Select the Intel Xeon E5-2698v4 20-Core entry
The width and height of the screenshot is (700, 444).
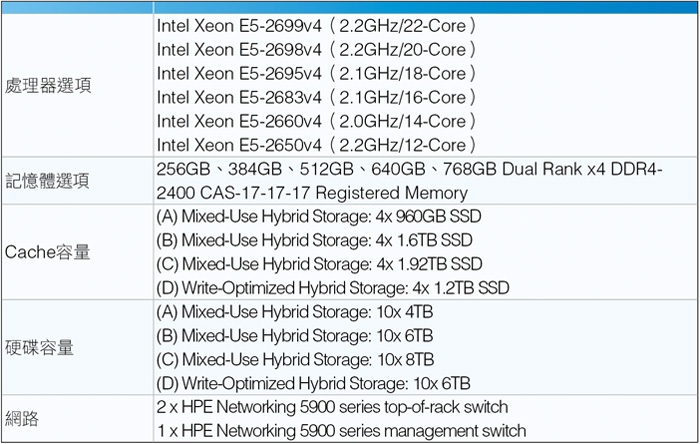tap(316, 50)
